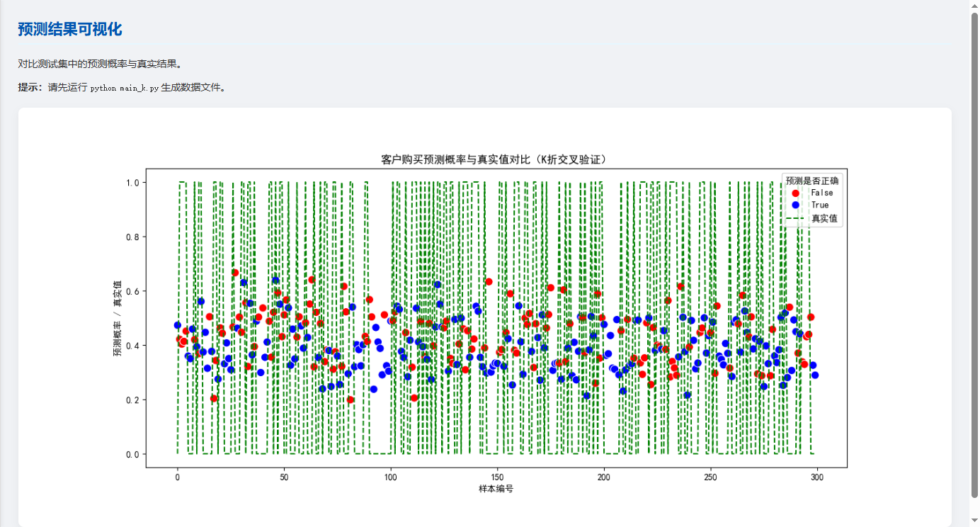Click the python main_k.py code text
Image resolution: width=980 pixels, height=527 pixels.
(x=124, y=89)
